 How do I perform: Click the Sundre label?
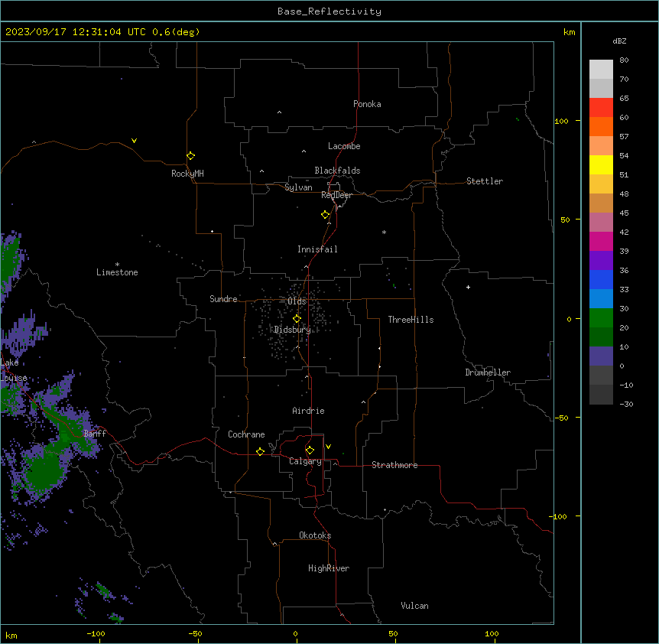223,299
